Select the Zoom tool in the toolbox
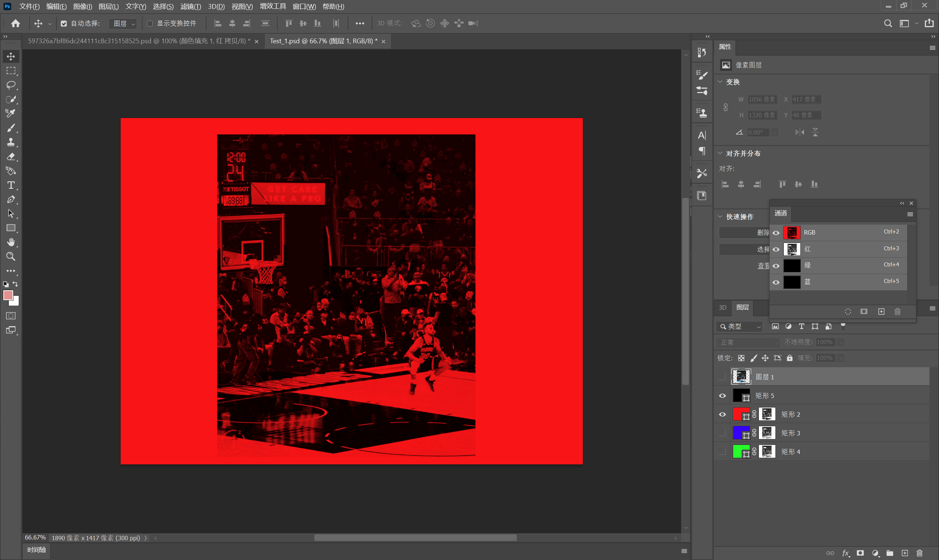The height and width of the screenshot is (560, 939). click(11, 257)
